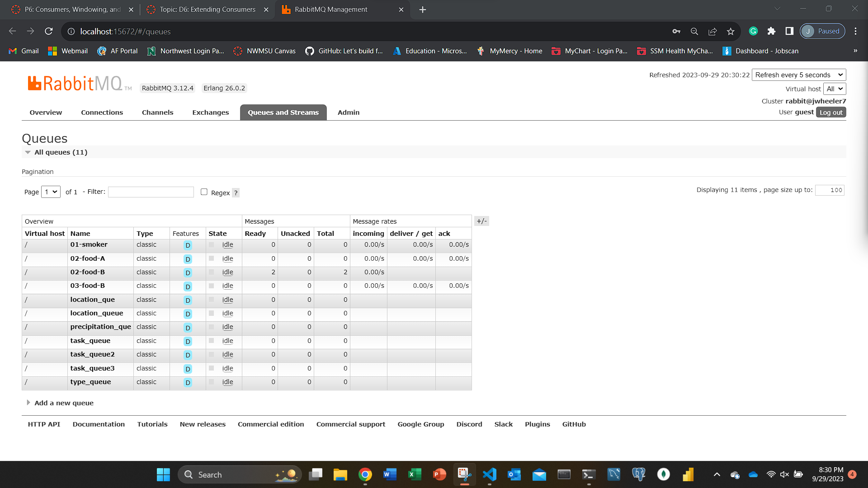Screen dimensions: 868x488
Task: Open the 02-food-B queue link
Action: [87, 272]
